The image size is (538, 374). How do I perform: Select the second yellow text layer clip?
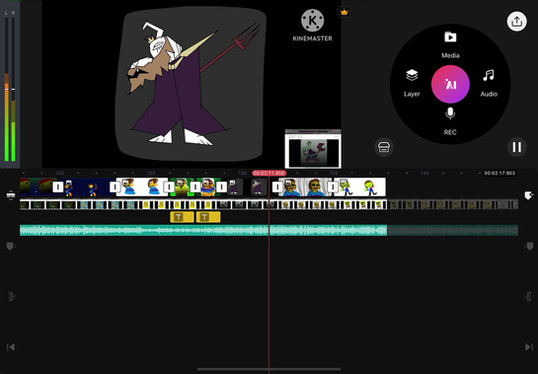[208, 217]
